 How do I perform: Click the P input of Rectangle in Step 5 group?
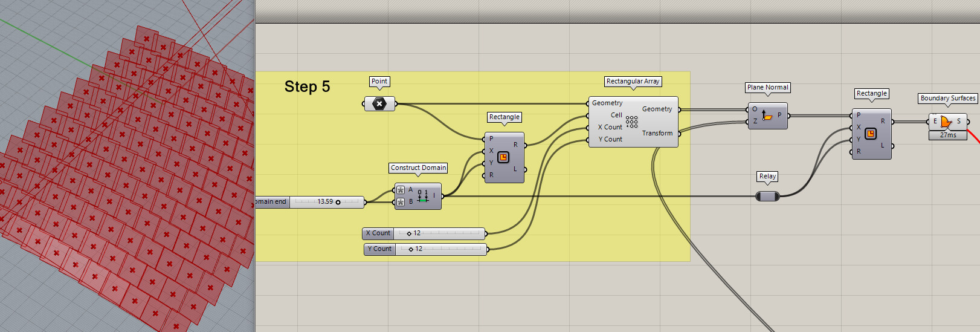(x=491, y=139)
